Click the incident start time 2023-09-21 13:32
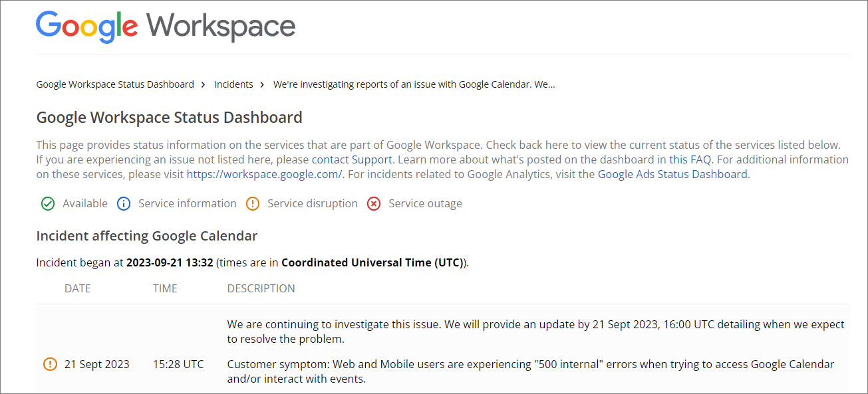 click(x=170, y=262)
